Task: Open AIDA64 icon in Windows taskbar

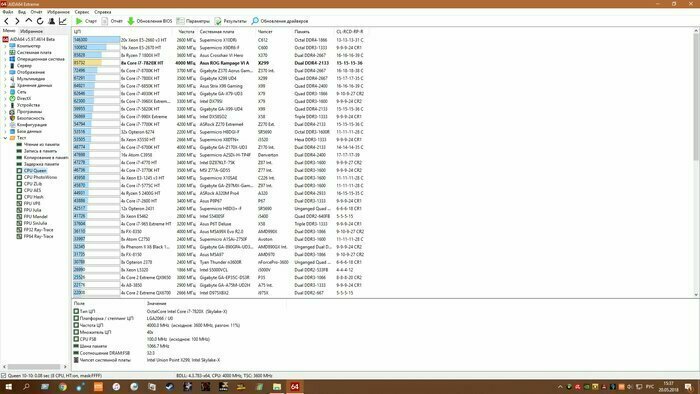Action: point(295,387)
